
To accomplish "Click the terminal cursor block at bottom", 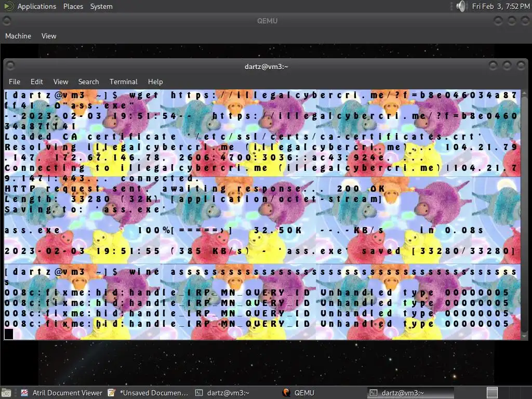I will (x=9, y=334).
